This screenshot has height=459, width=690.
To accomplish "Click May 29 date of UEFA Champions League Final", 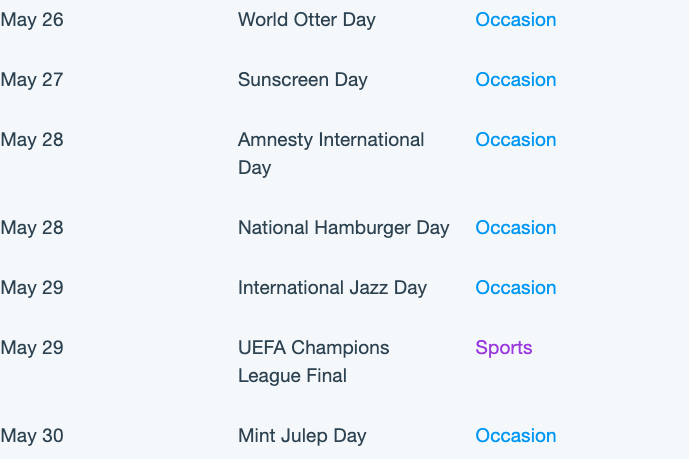I will [32, 348].
